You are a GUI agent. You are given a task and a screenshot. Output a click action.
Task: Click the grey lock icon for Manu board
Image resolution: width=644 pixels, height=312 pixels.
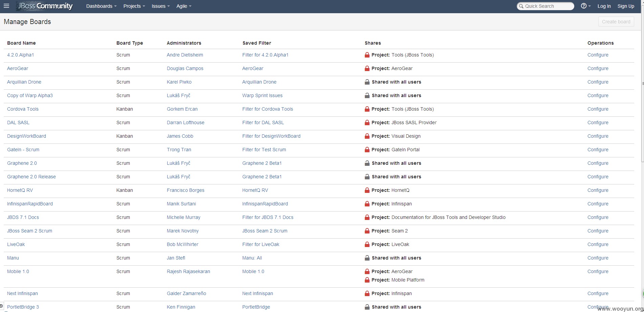point(367,258)
